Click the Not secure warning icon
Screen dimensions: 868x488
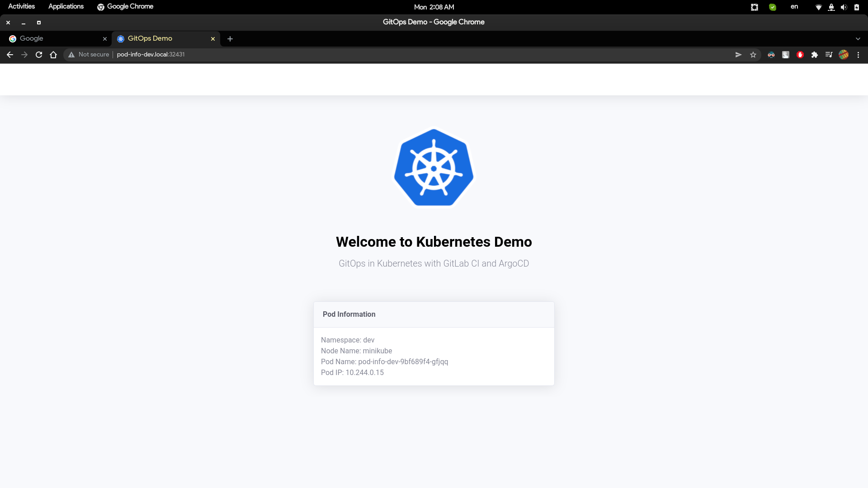pyautogui.click(x=71, y=55)
